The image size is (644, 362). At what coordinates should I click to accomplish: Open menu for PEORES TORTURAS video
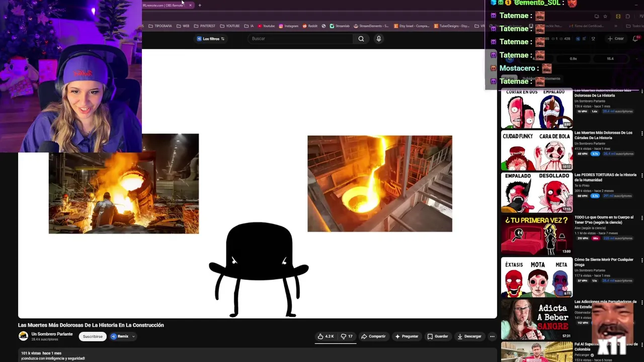pyautogui.click(x=641, y=175)
